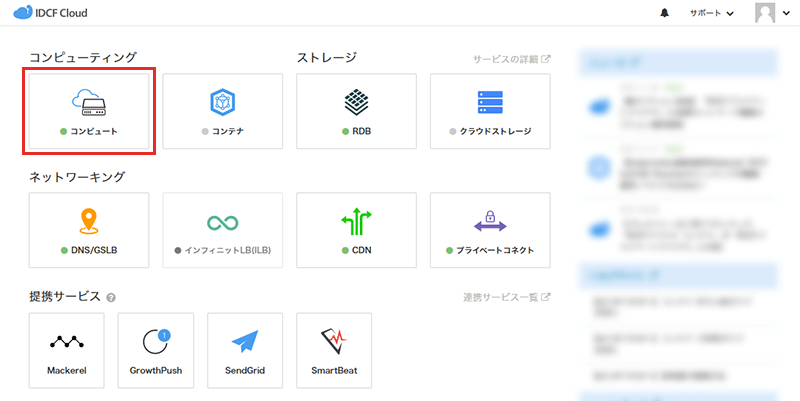Screen dimensions: 800x401
Task: Launch the SendGrid partner service
Action: pyautogui.click(x=244, y=350)
